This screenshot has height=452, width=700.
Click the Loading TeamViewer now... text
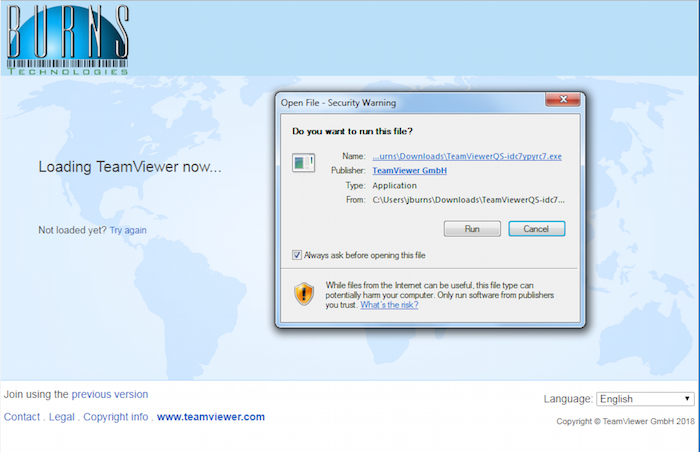[x=130, y=167]
